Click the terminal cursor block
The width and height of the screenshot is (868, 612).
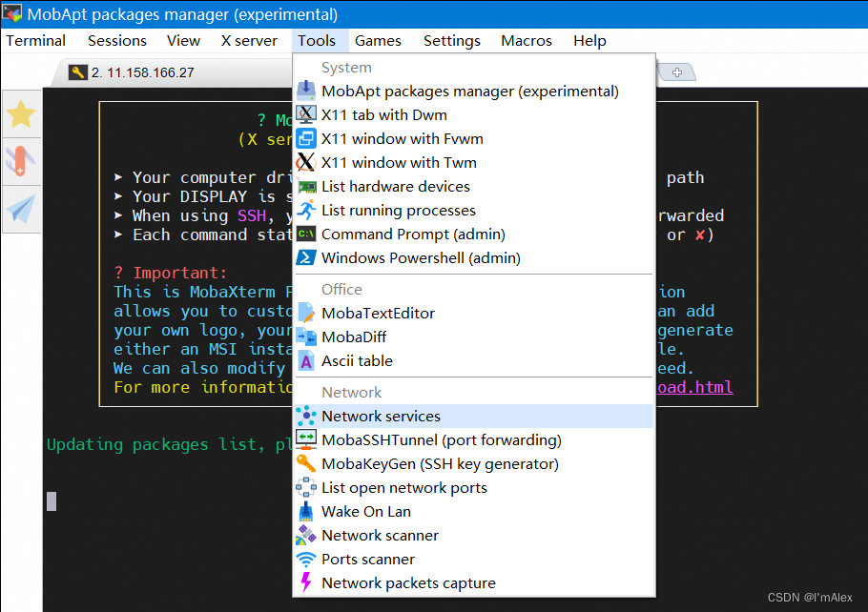(x=52, y=501)
